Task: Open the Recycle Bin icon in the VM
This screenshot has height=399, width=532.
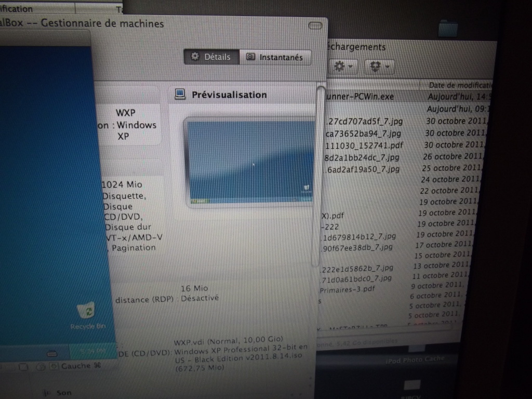Action: (x=87, y=316)
